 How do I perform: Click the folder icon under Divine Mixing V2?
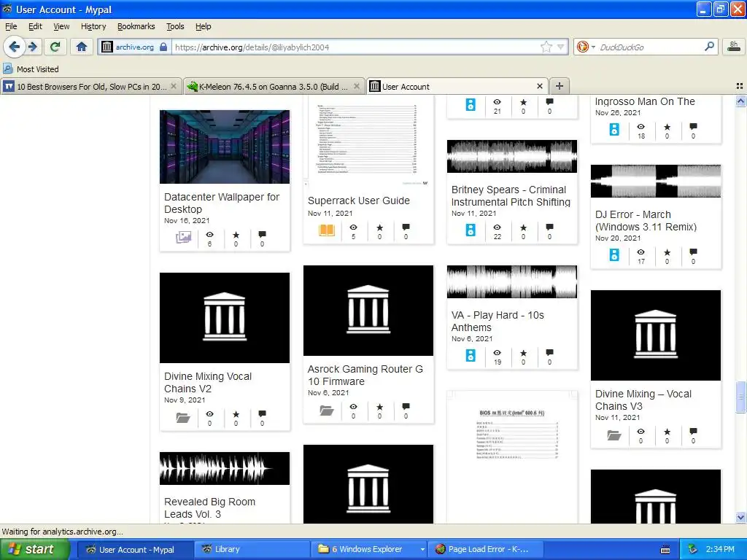click(183, 418)
